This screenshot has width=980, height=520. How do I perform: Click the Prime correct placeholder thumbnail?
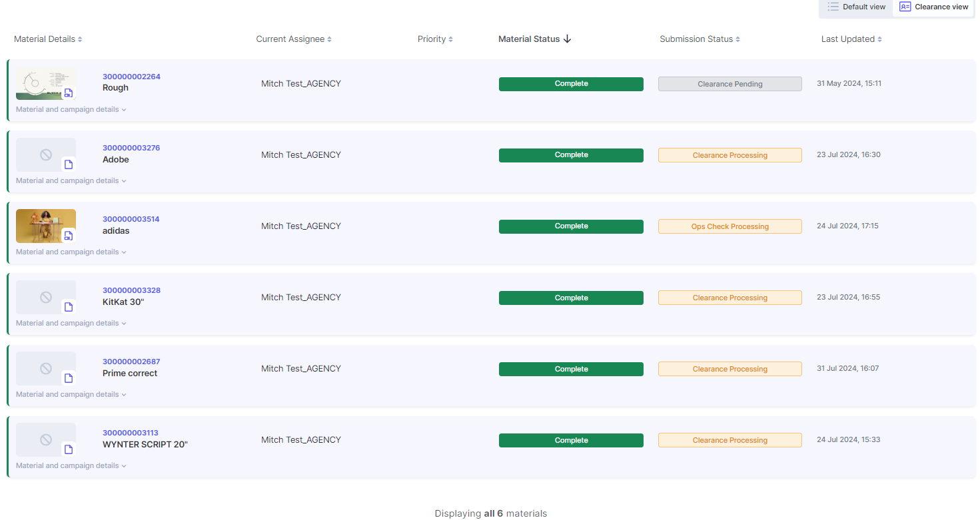coord(45,368)
